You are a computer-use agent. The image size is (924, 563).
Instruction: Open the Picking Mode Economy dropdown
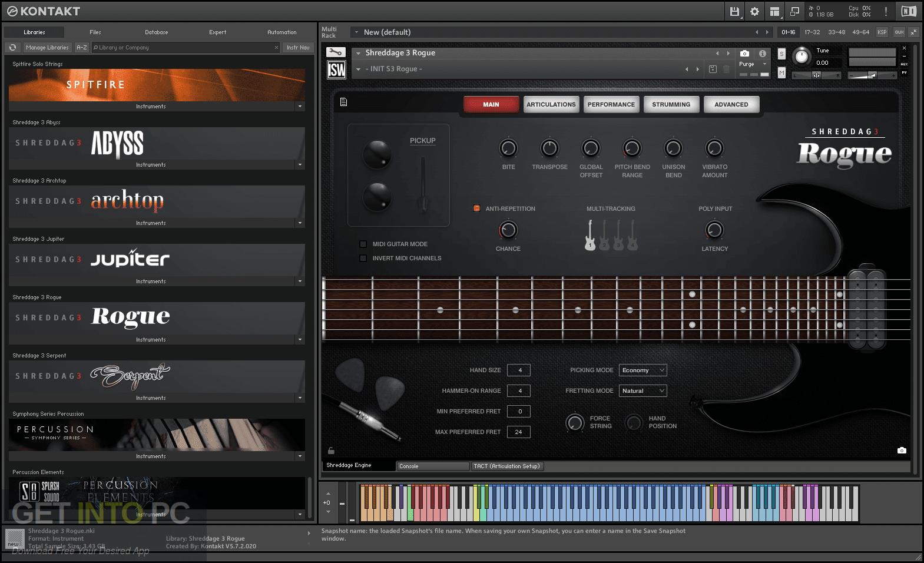pos(643,370)
